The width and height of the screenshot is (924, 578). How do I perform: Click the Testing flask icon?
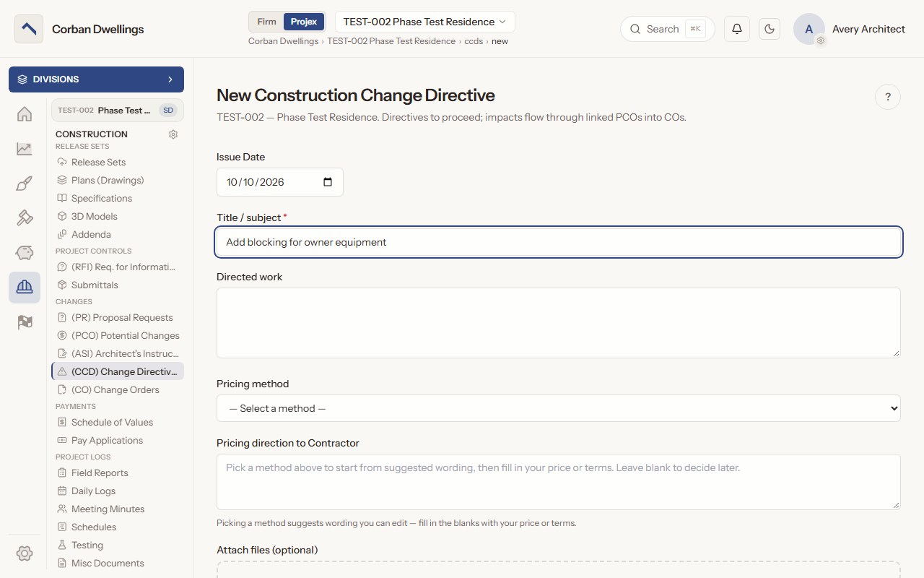(62, 545)
